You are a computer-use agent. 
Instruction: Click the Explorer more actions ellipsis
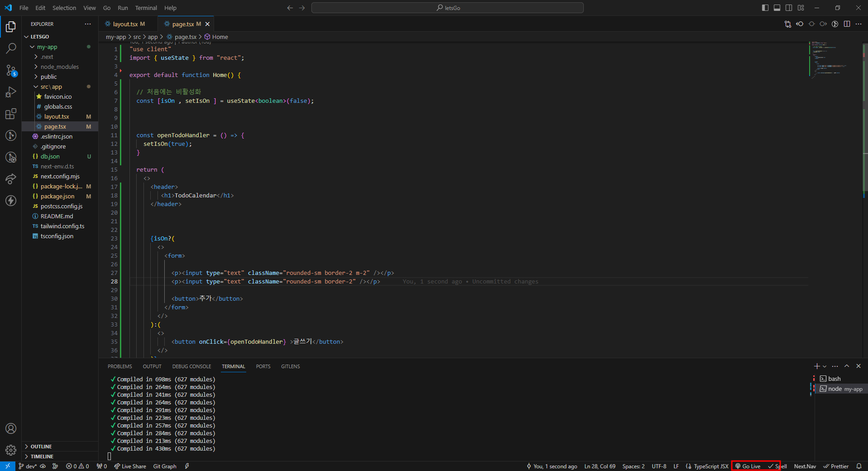pyautogui.click(x=88, y=24)
